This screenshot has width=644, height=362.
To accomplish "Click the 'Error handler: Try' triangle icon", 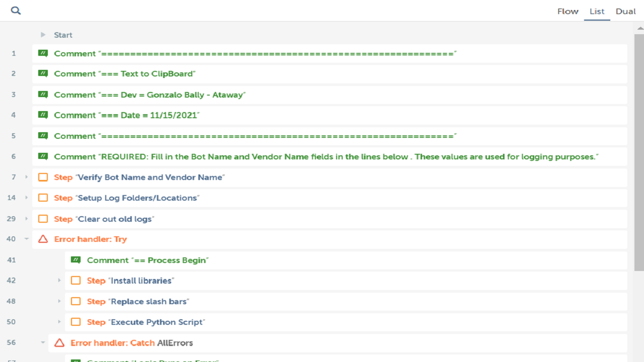I will (x=43, y=239).
